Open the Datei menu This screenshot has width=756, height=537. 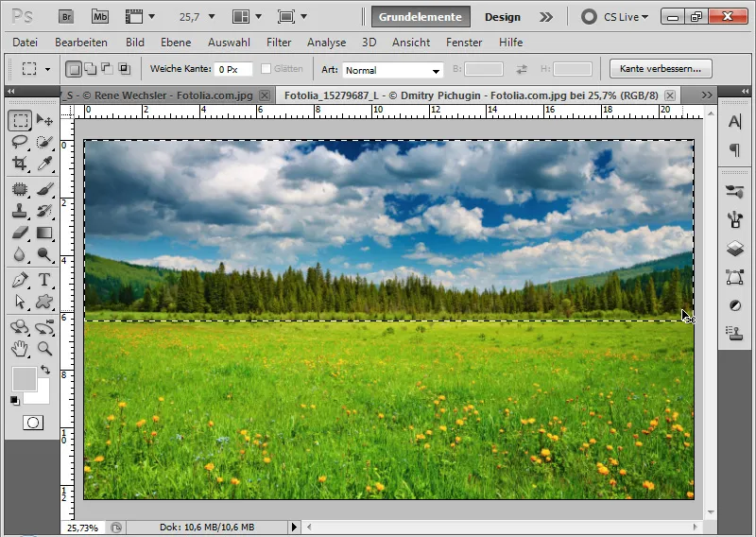pos(26,43)
